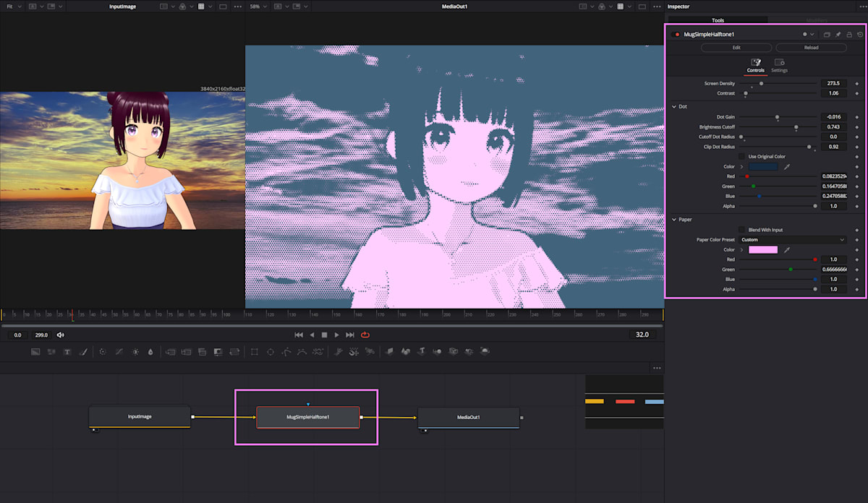Toggle the MugSimpleHalftone1 node enable switch
The width and height of the screenshot is (868, 503).
(676, 34)
